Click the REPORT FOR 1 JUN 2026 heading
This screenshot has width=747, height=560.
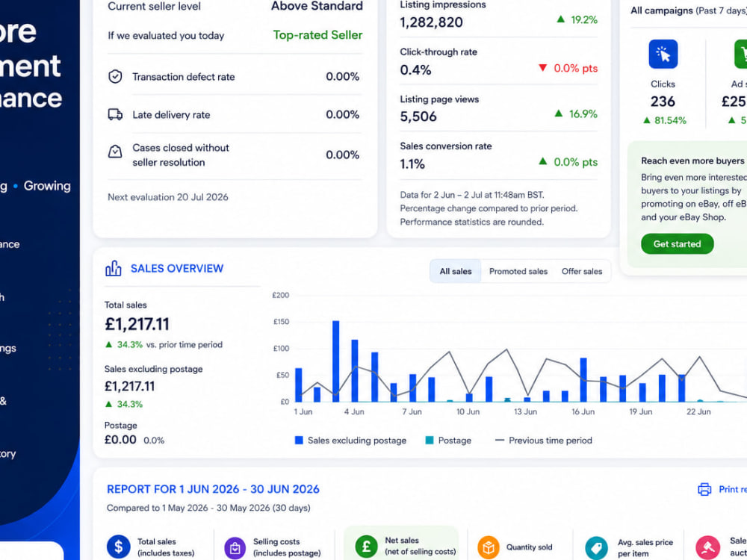click(x=213, y=489)
